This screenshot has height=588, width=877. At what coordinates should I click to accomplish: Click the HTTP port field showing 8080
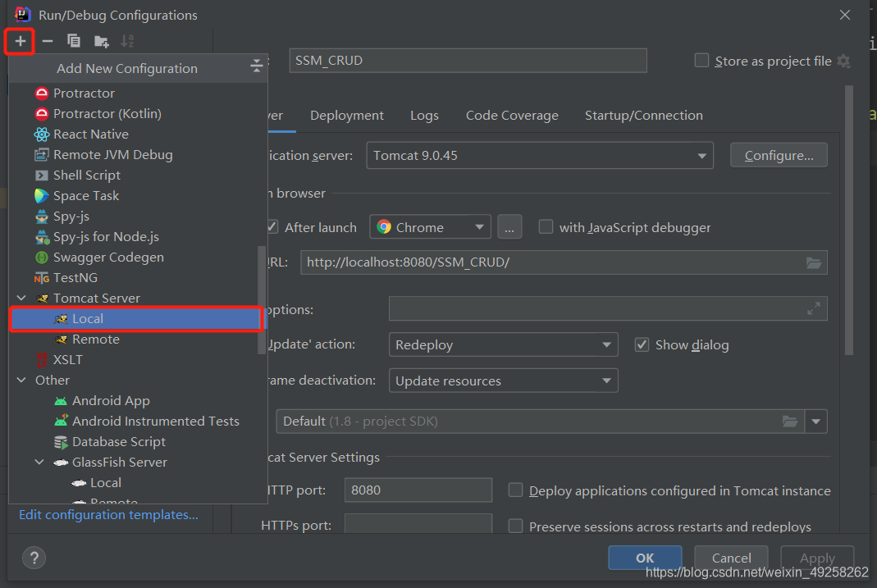pos(418,490)
